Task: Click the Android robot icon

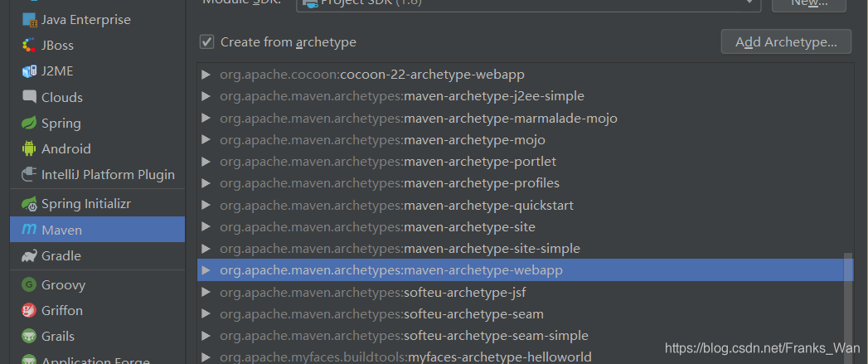Action: [x=29, y=148]
